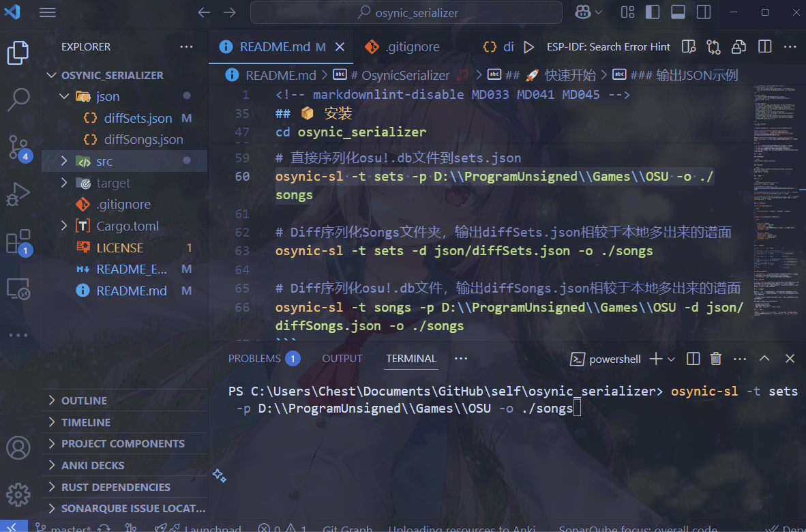
Task: Toggle the primary side bar visibility
Action: click(x=653, y=12)
